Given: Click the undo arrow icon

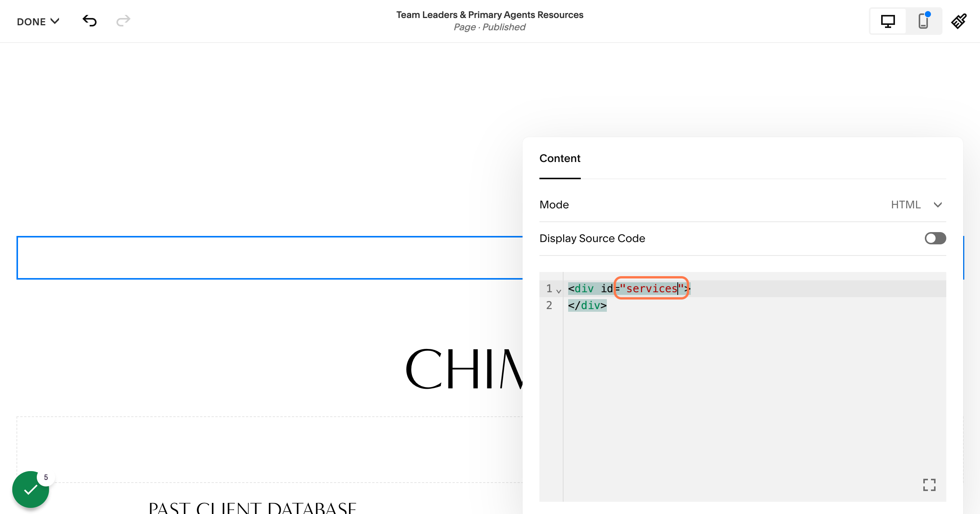Looking at the screenshot, I should pyautogui.click(x=90, y=21).
